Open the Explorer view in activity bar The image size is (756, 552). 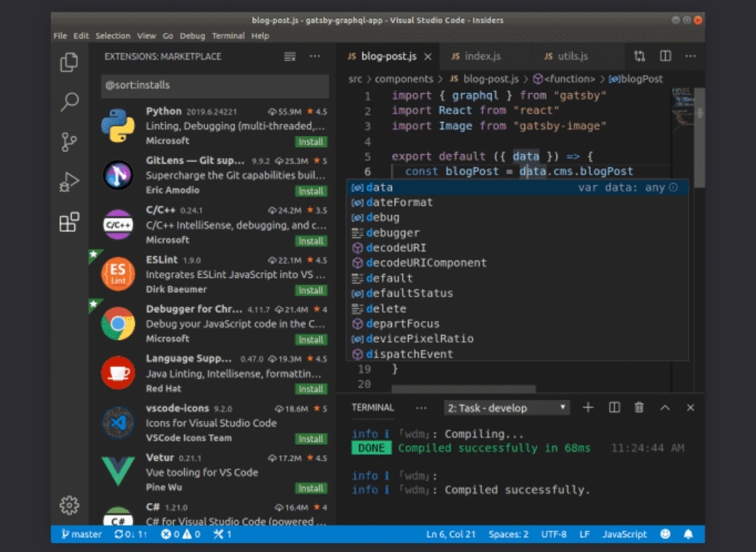(x=69, y=62)
